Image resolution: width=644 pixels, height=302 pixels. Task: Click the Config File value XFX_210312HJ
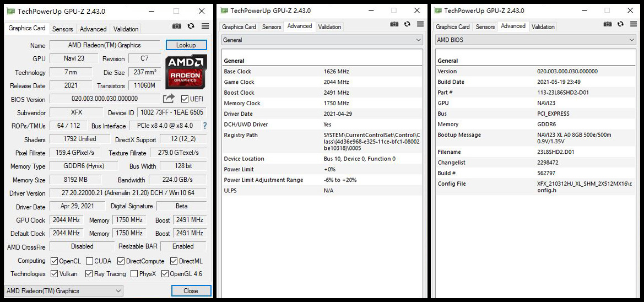(585, 187)
